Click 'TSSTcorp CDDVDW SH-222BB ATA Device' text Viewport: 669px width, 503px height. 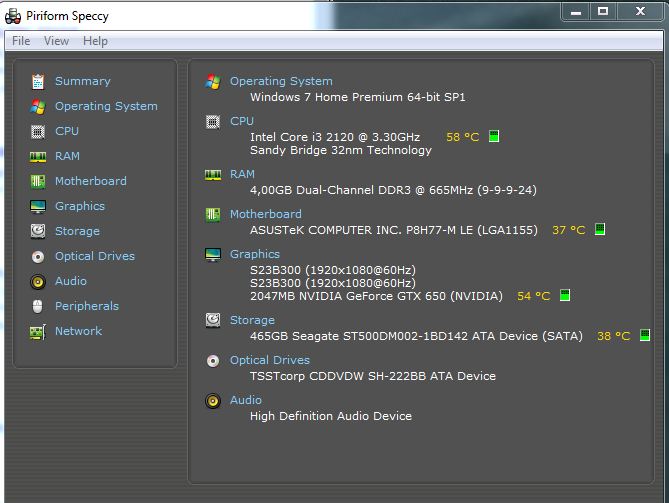(x=373, y=376)
